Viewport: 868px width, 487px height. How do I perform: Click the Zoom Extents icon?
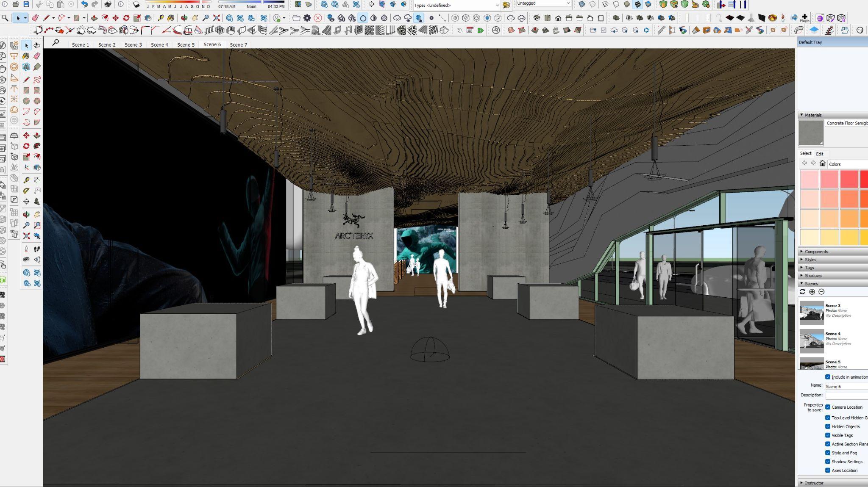217,18
